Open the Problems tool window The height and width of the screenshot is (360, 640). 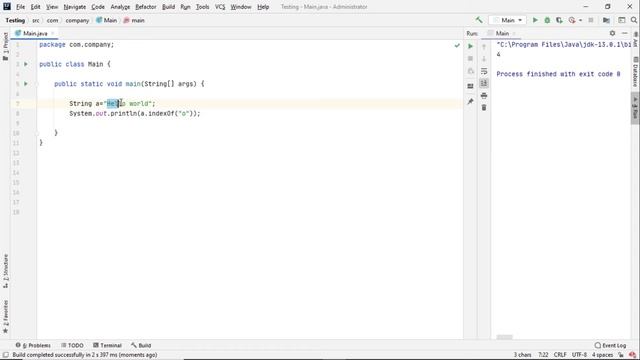33,345
